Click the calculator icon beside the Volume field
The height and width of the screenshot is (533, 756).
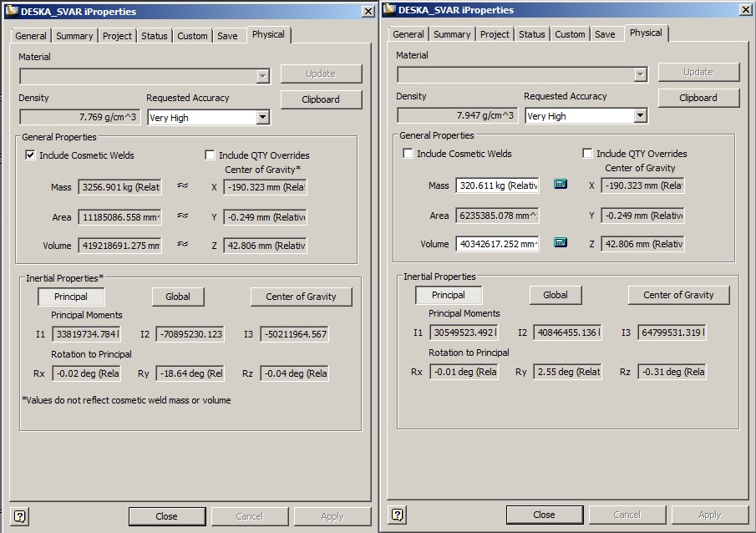tap(560, 243)
